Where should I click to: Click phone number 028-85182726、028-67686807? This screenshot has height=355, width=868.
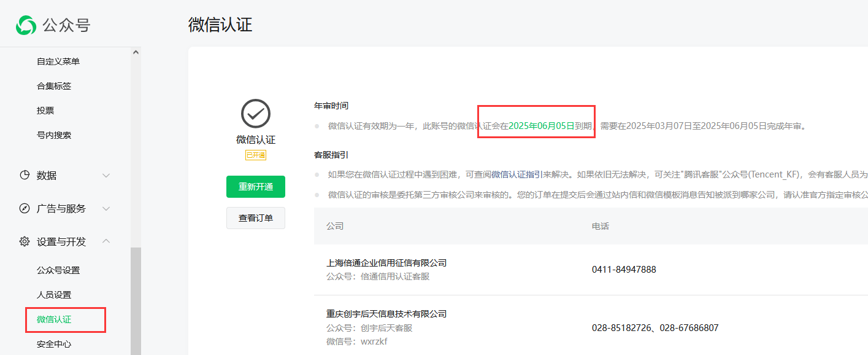655,328
